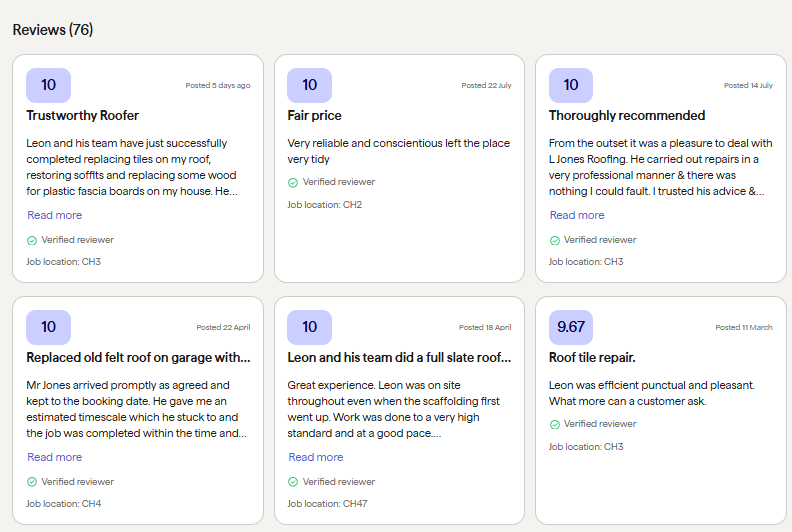Open Read more on full slate roof review
The width and height of the screenshot is (792, 532).
(316, 457)
